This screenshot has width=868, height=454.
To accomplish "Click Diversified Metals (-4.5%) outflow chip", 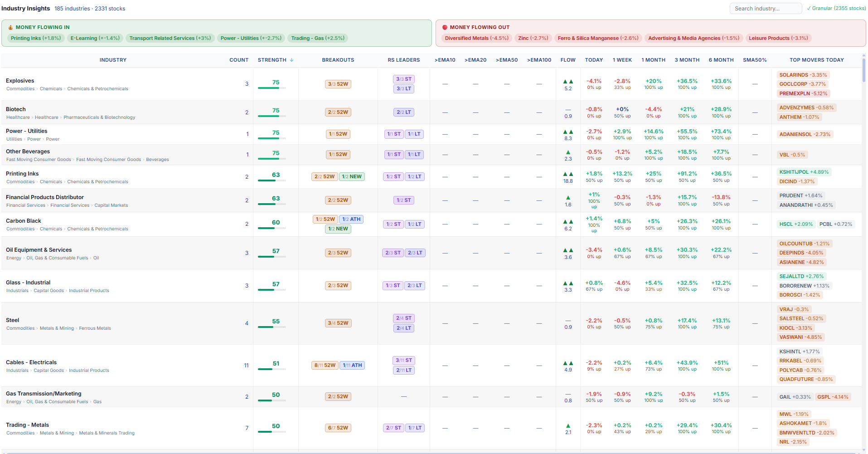I will coord(477,38).
